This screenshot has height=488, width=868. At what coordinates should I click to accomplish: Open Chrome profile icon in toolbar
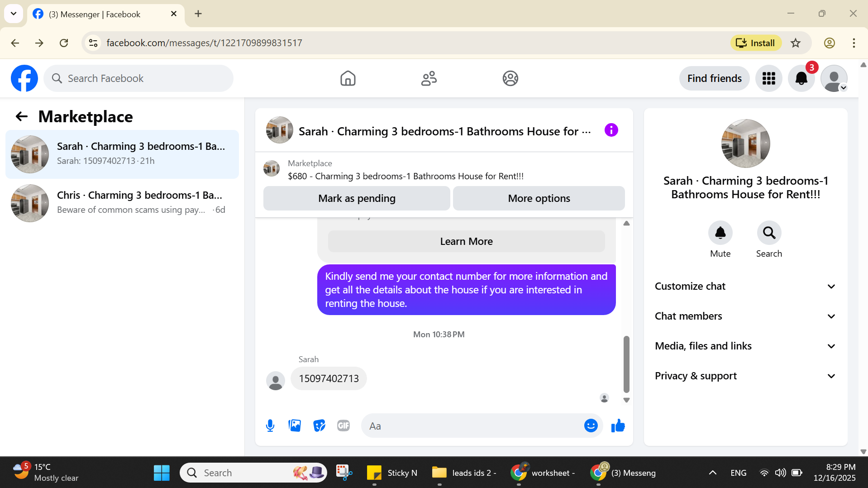829,43
